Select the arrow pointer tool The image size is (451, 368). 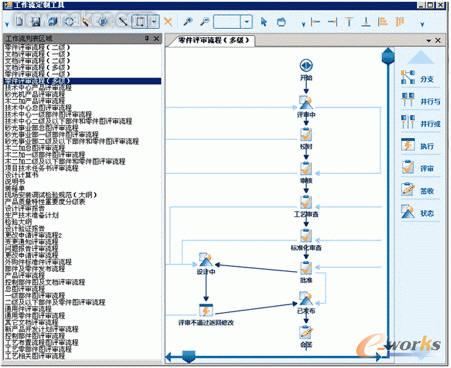[x=264, y=22]
